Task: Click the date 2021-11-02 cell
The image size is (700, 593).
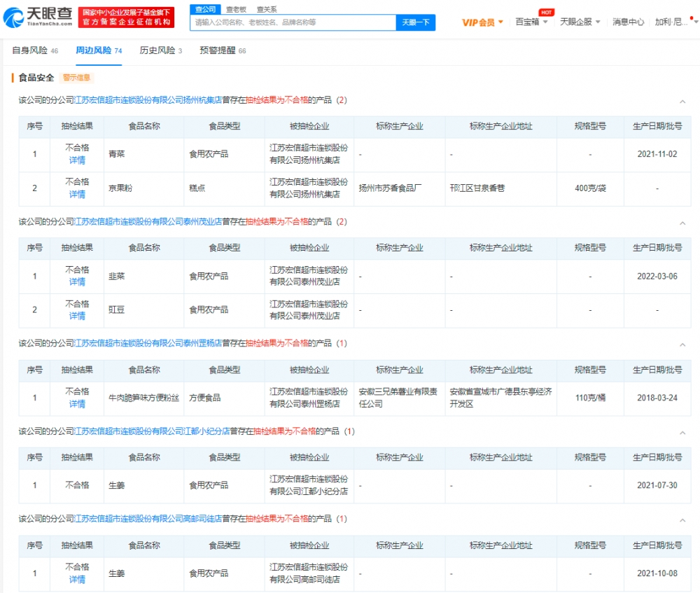Action: [657, 154]
